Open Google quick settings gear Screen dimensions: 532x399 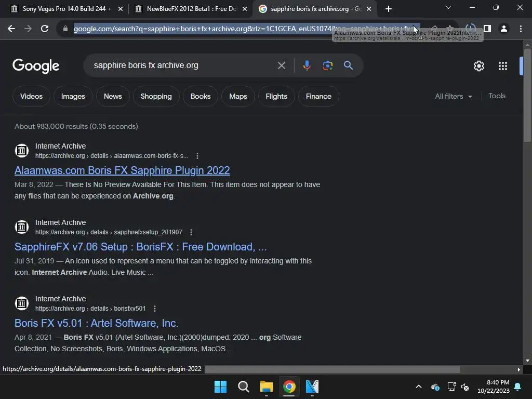[x=478, y=66]
